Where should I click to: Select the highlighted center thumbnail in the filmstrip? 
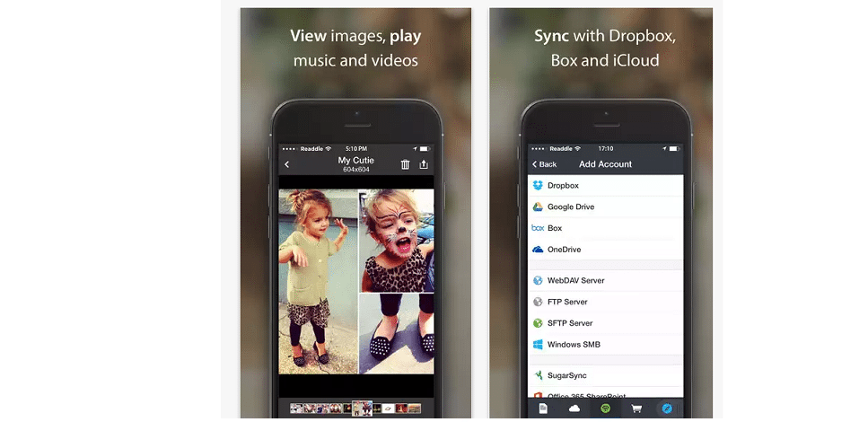pos(362,409)
